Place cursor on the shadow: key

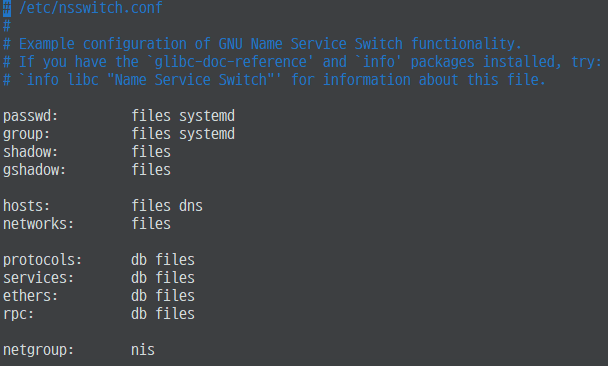30,152
